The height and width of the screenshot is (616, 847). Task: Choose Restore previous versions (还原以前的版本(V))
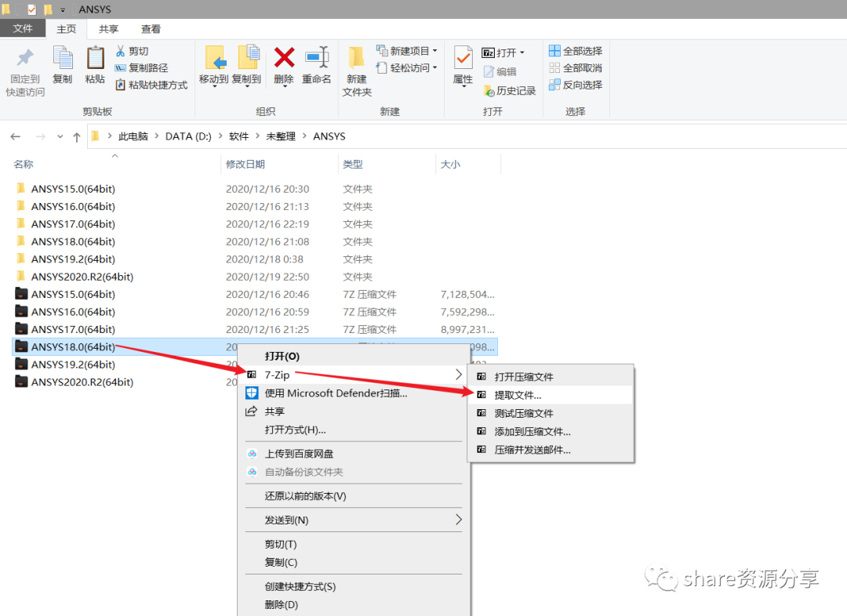click(354, 496)
